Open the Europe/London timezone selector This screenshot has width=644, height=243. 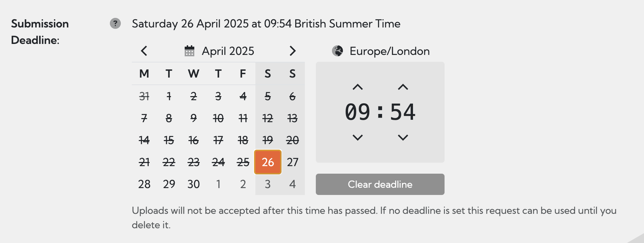tap(389, 51)
